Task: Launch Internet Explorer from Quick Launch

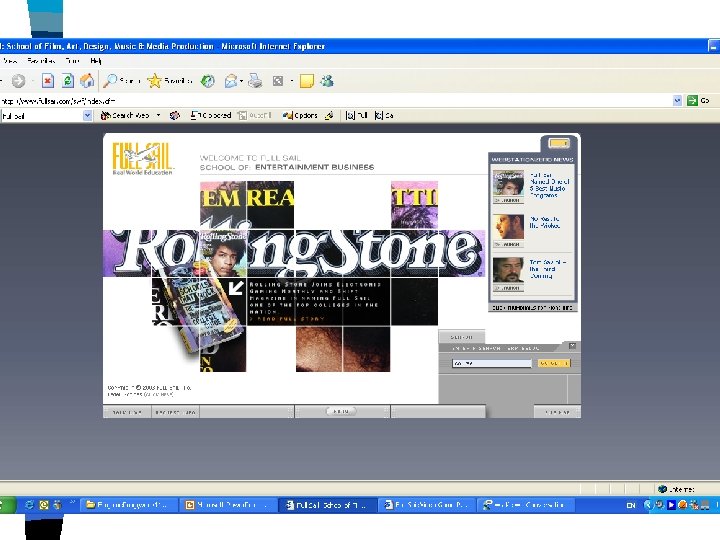Action: pos(29,505)
